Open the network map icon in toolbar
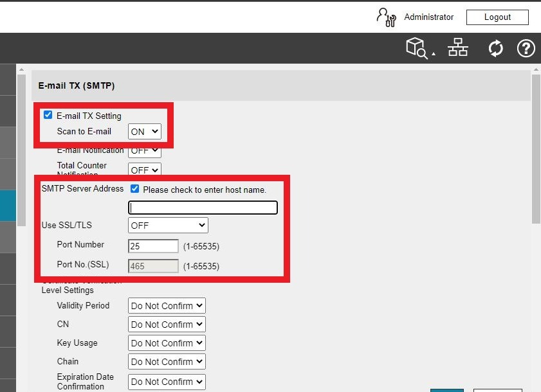 coord(458,48)
